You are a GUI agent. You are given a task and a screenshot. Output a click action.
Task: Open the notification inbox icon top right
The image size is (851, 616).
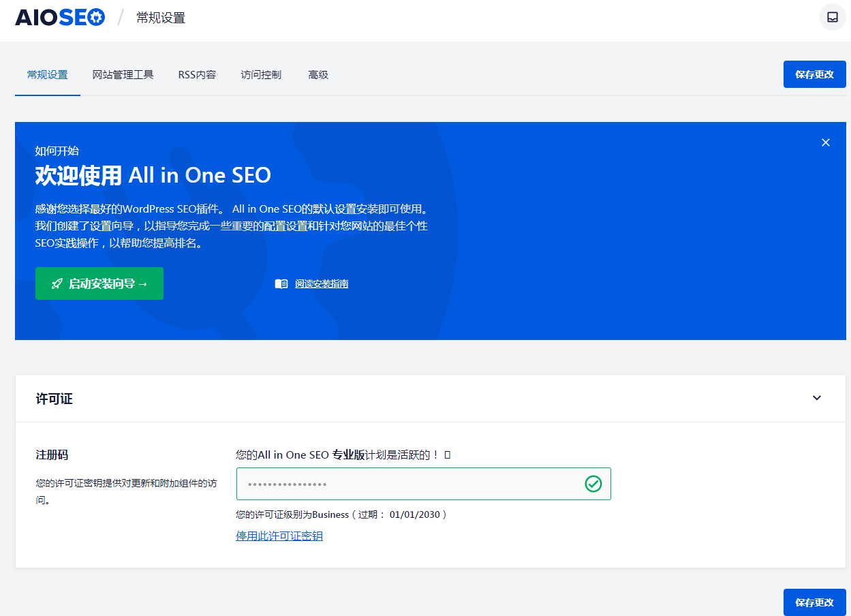[831, 17]
